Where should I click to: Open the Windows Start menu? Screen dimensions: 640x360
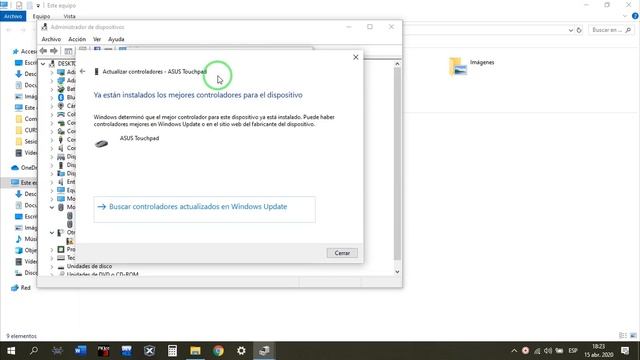coord(11,351)
